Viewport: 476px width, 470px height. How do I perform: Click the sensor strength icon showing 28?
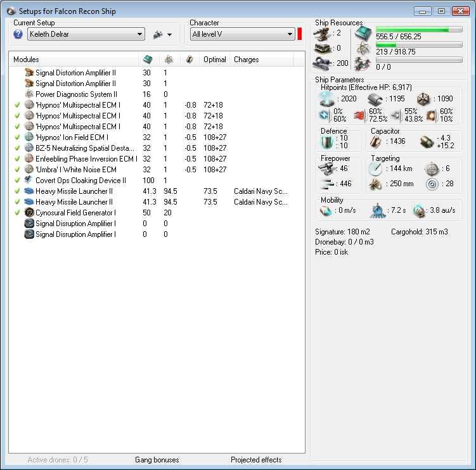(432, 184)
